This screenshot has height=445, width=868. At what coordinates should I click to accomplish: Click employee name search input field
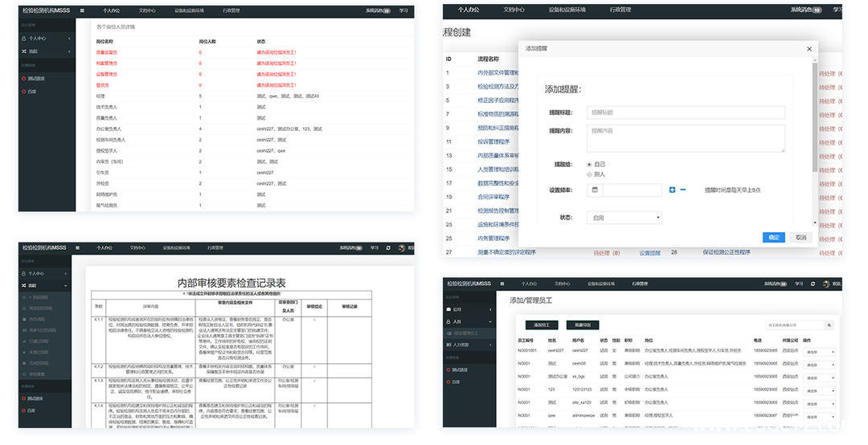tap(794, 325)
